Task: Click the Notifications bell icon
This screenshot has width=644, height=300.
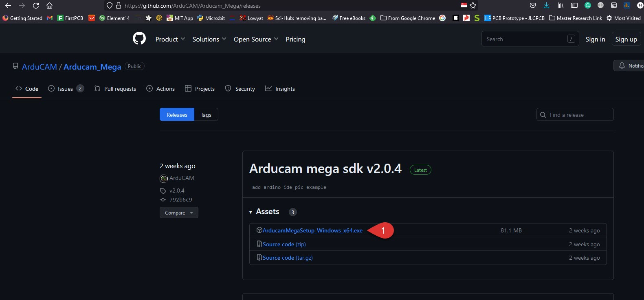Action: [x=622, y=66]
